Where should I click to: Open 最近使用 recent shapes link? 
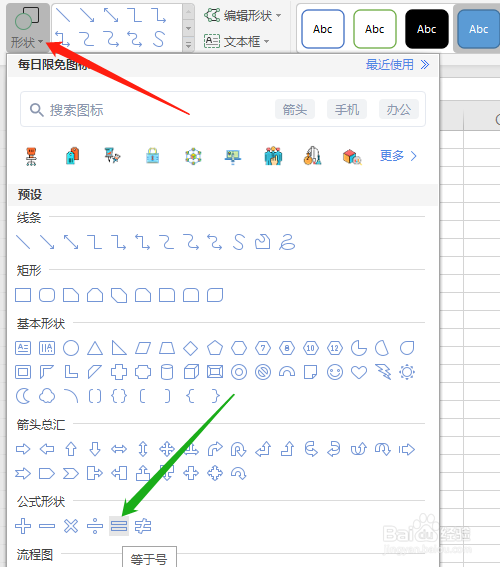398,65
